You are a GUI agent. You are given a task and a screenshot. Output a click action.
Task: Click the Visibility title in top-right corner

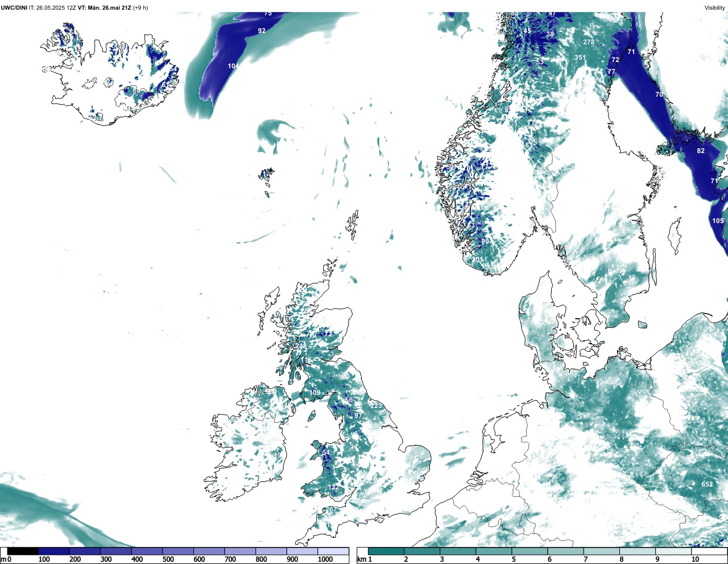715,8
